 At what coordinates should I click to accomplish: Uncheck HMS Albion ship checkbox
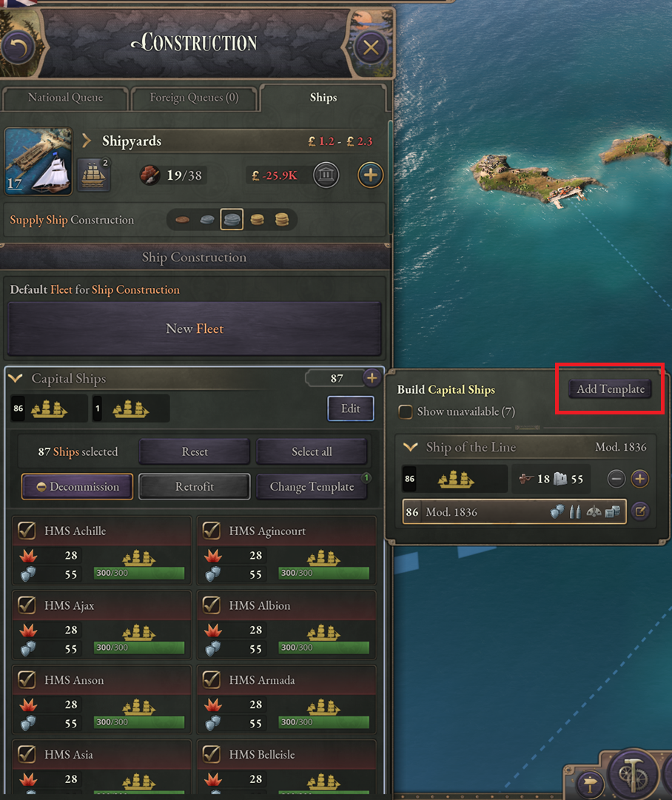212,605
